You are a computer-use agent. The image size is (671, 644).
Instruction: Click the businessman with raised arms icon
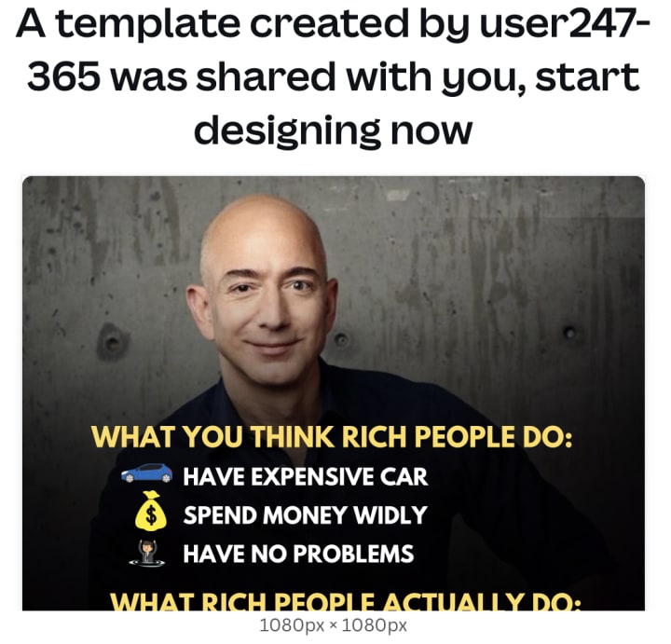pyautogui.click(x=147, y=553)
